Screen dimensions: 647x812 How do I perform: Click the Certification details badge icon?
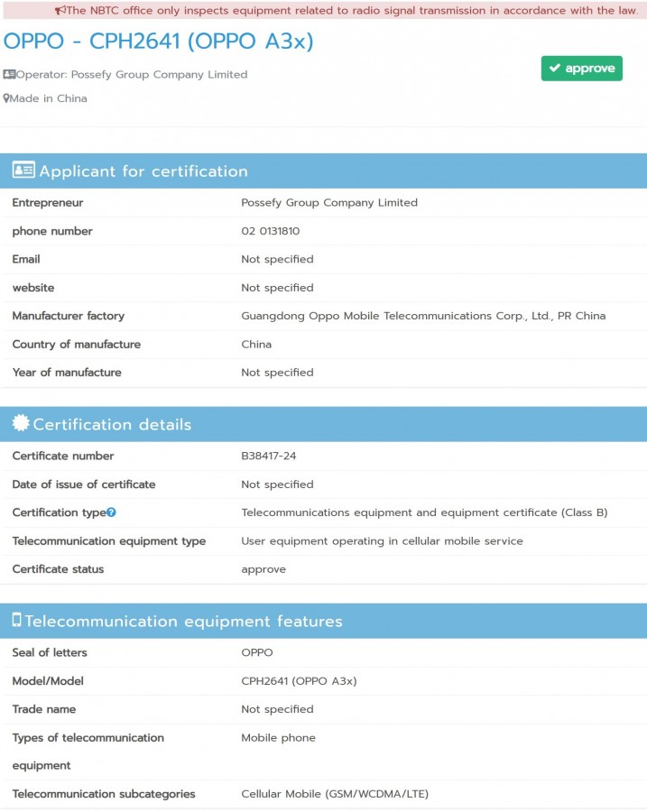(x=21, y=423)
